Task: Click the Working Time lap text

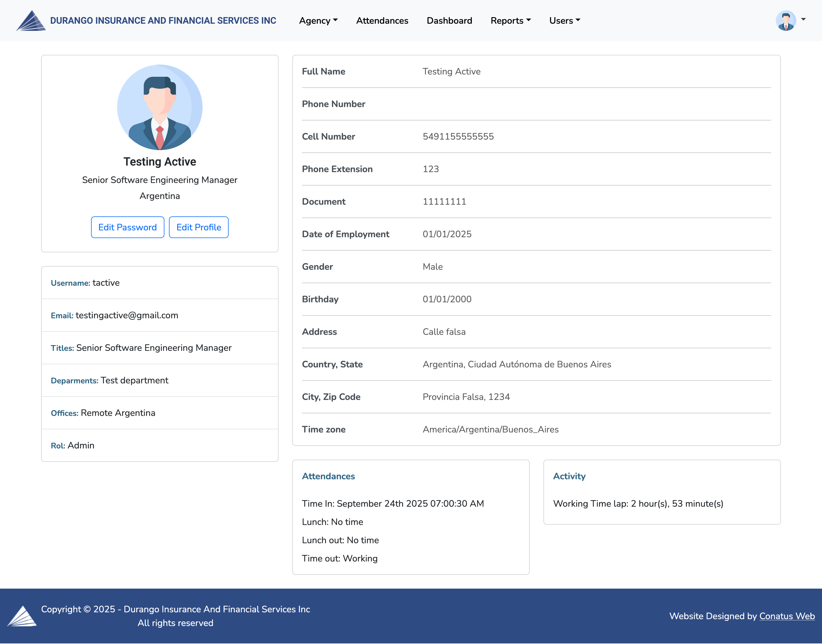Action: click(x=638, y=504)
